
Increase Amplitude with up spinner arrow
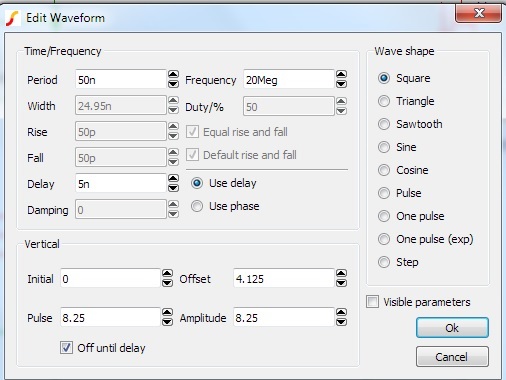(341, 312)
